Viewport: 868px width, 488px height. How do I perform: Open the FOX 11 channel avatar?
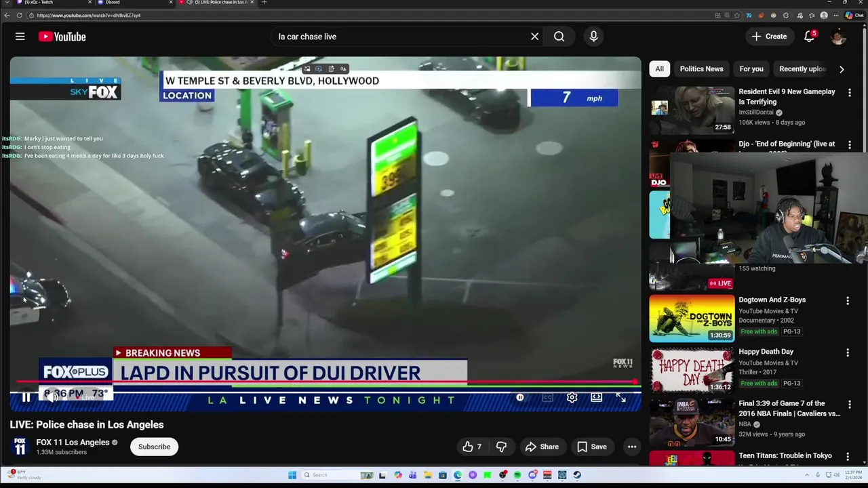(x=20, y=447)
